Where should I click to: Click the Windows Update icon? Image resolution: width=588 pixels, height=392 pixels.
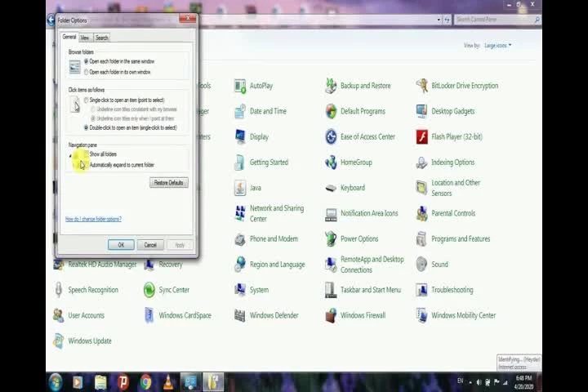pos(59,341)
